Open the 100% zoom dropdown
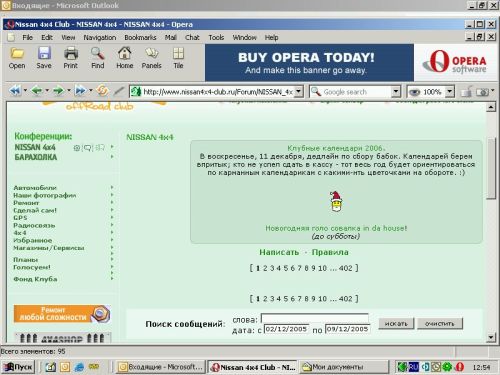 (x=450, y=91)
